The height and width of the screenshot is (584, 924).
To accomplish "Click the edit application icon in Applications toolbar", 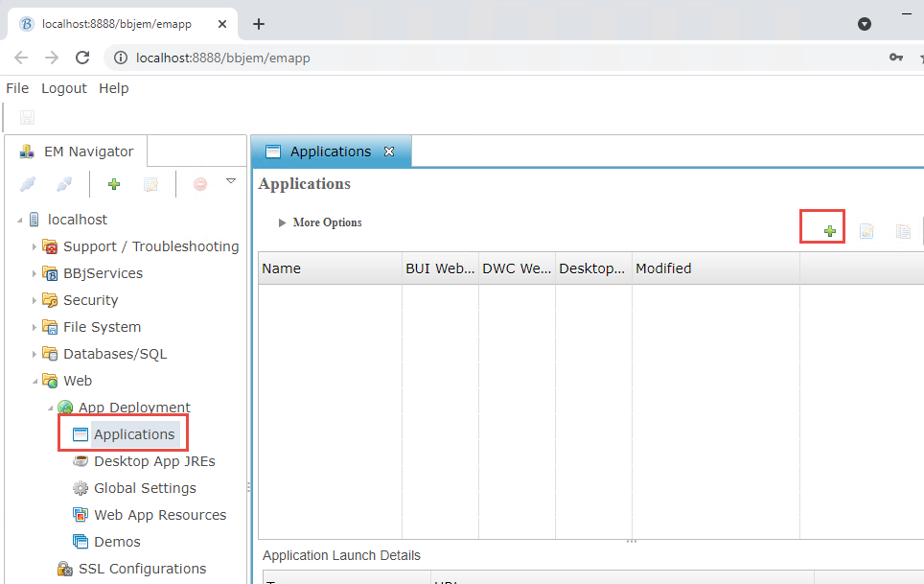I will point(866,231).
